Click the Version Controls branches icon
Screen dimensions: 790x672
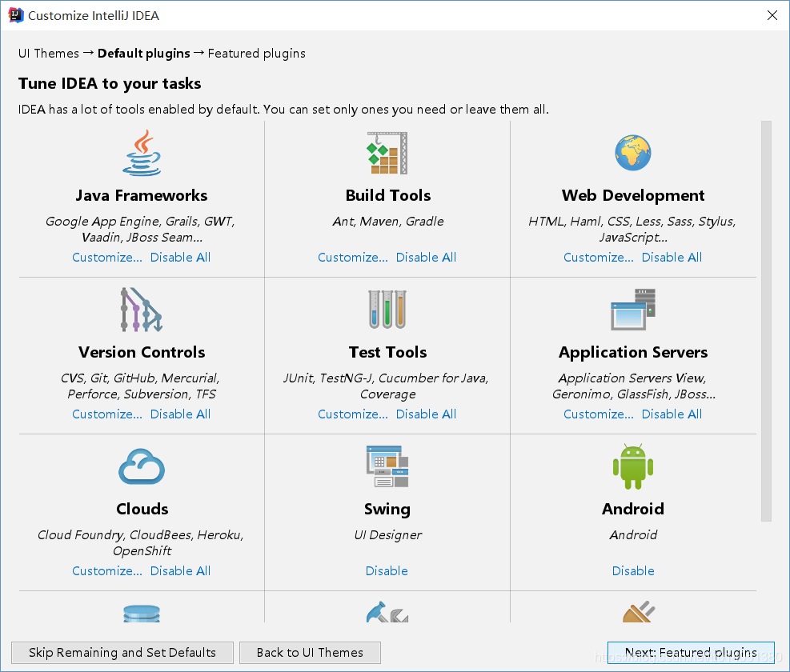(x=142, y=310)
